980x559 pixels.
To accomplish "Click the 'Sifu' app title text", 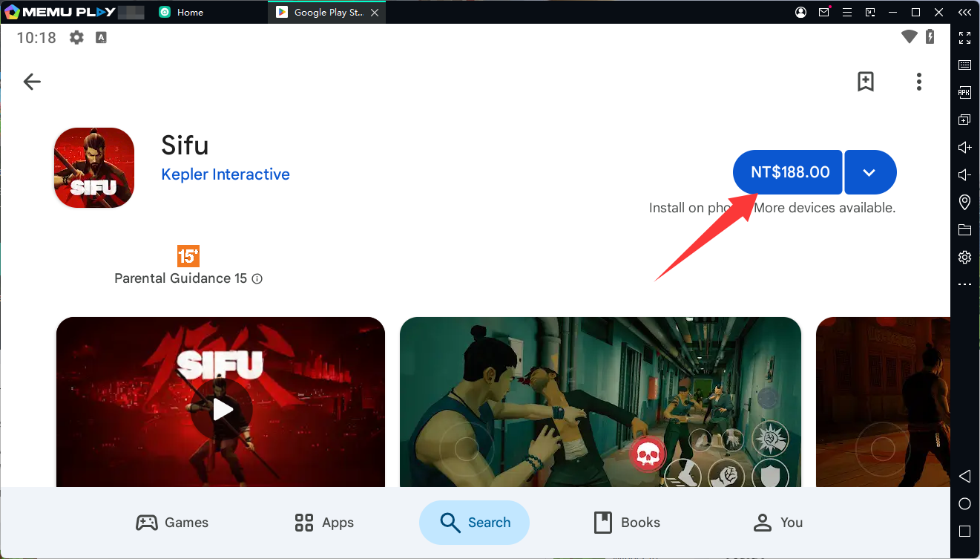I will (185, 144).
